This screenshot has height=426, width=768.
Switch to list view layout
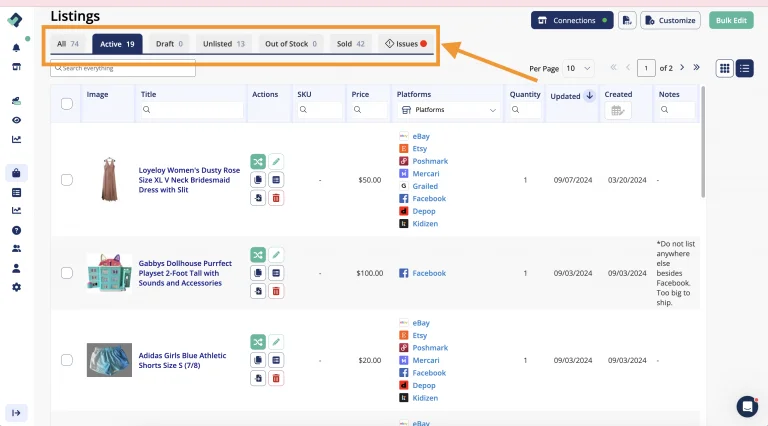744,68
